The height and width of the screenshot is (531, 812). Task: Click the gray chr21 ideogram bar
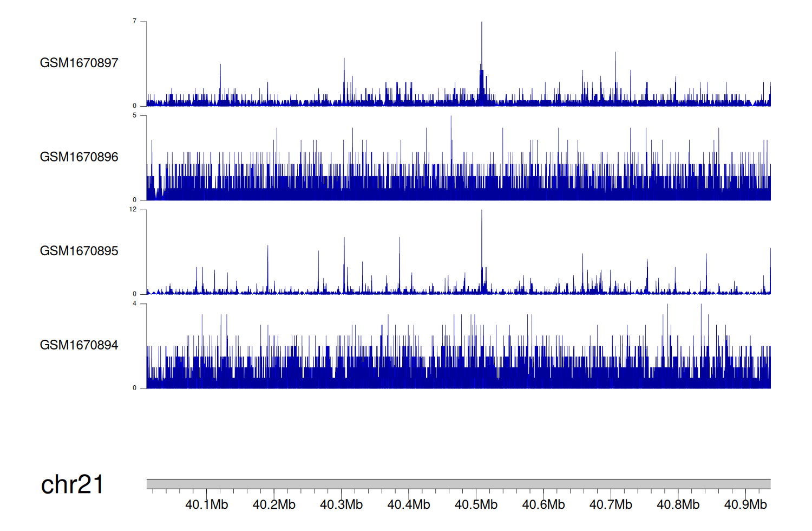pos(458,484)
